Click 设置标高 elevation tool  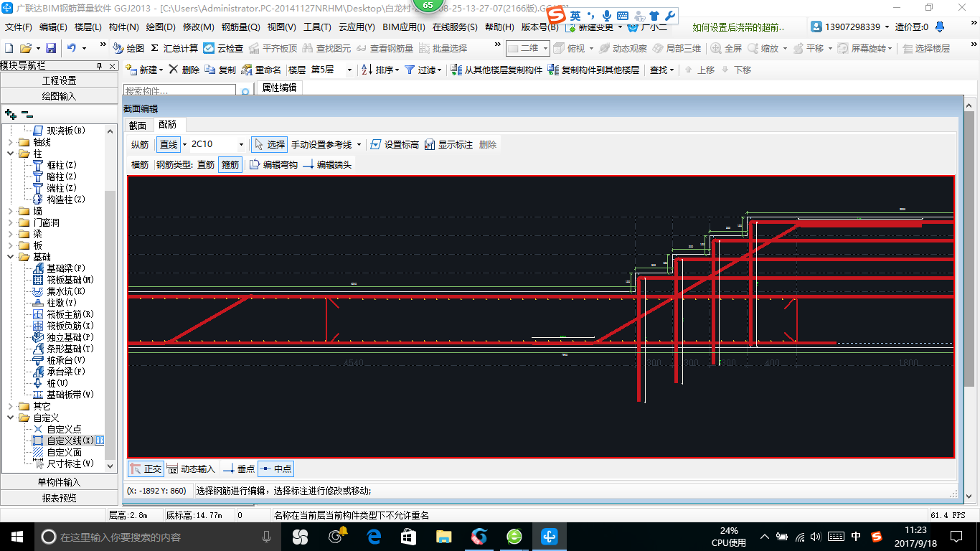point(395,144)
